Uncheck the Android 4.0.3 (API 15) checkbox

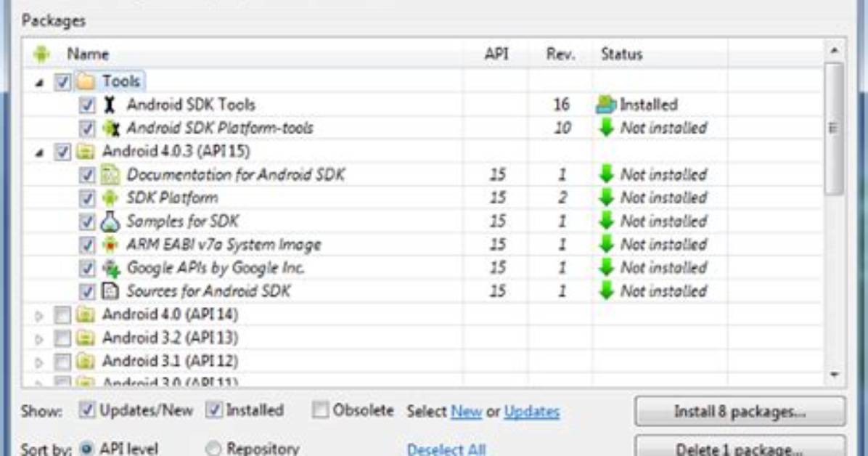pos(62,152)
